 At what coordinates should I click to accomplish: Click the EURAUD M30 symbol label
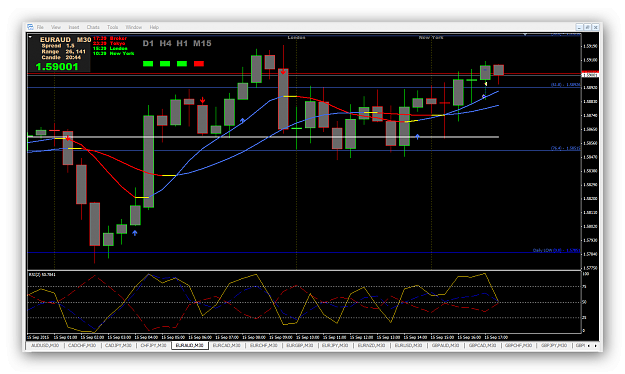[x=65, y=39]
